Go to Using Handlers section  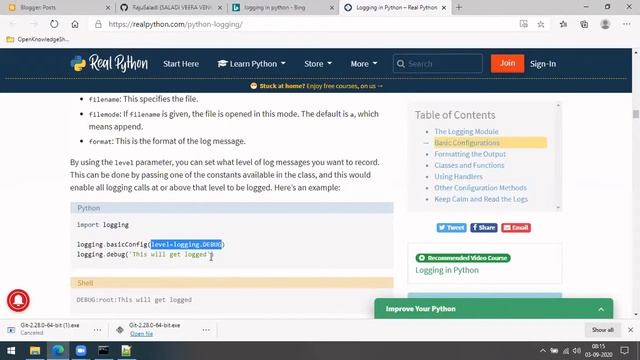[458, 176]
